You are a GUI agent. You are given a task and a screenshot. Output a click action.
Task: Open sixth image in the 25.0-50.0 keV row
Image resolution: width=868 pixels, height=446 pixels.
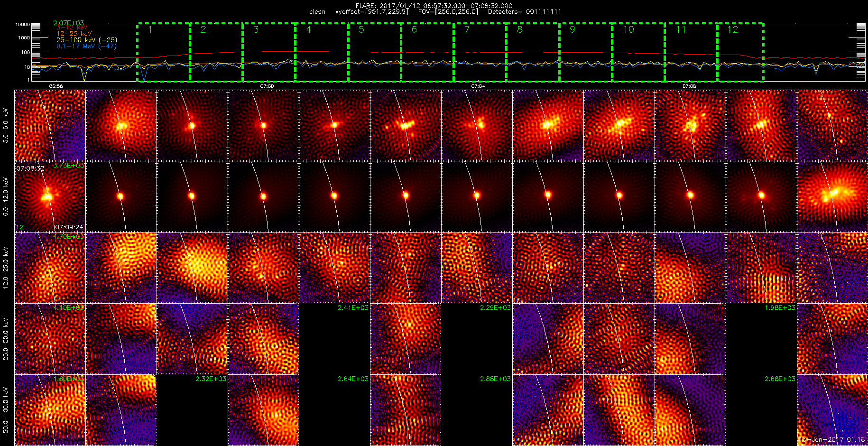(x=406, y=339)
